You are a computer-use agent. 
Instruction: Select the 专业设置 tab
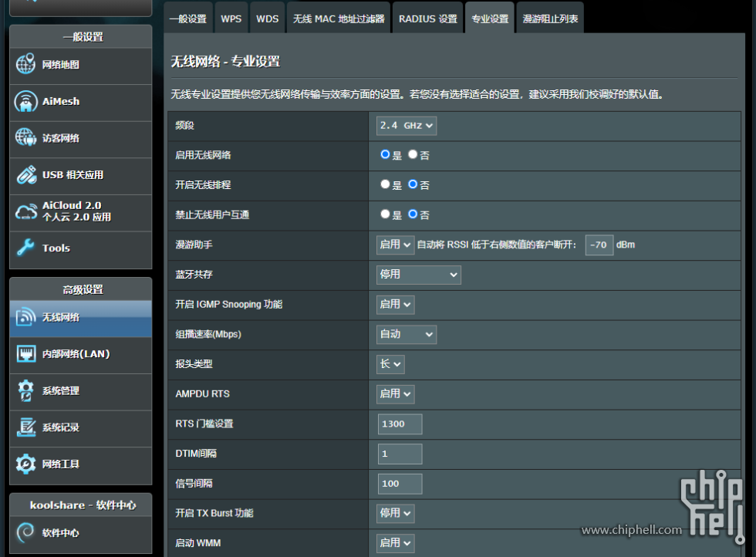489,19
